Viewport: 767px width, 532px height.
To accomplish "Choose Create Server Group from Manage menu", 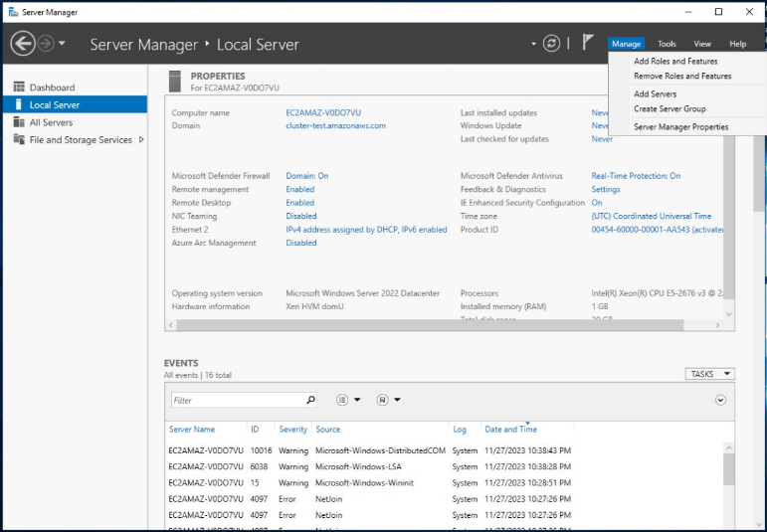I will (x=669, y=109).
